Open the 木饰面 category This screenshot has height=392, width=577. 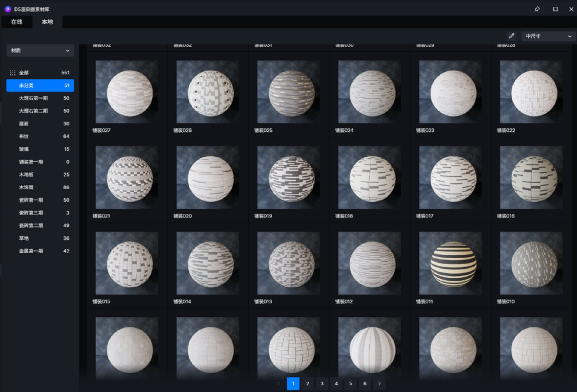click(26, 187)
